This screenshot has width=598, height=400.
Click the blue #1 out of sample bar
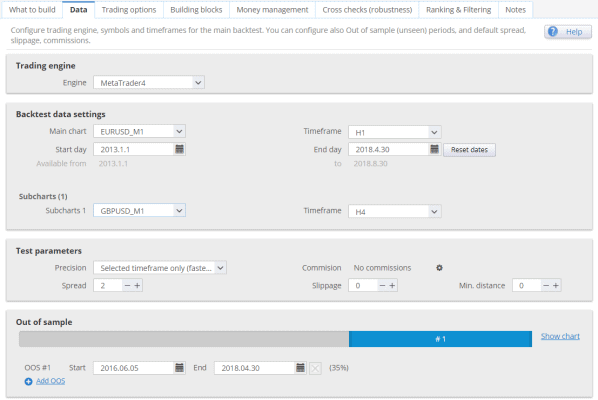click(x=440, y=339)
